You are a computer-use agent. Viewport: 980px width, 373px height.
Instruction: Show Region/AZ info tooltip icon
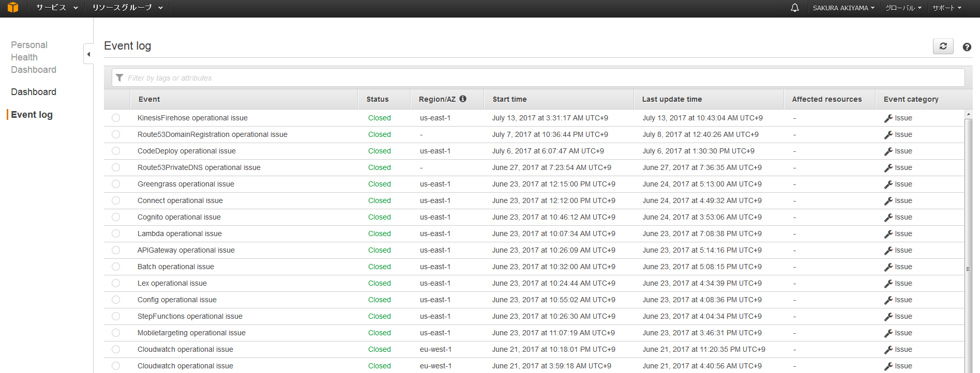click(463, 99)
